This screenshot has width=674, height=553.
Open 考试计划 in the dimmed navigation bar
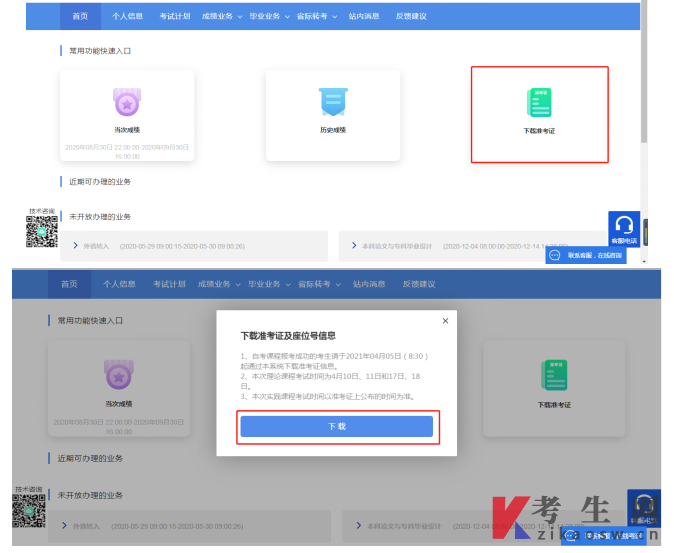169,284
